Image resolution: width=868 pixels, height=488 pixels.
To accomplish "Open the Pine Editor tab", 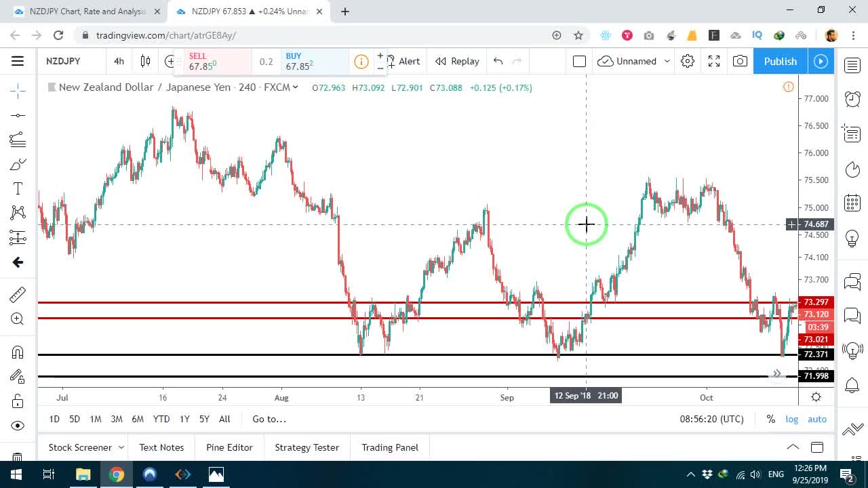I will click(230, 447).
